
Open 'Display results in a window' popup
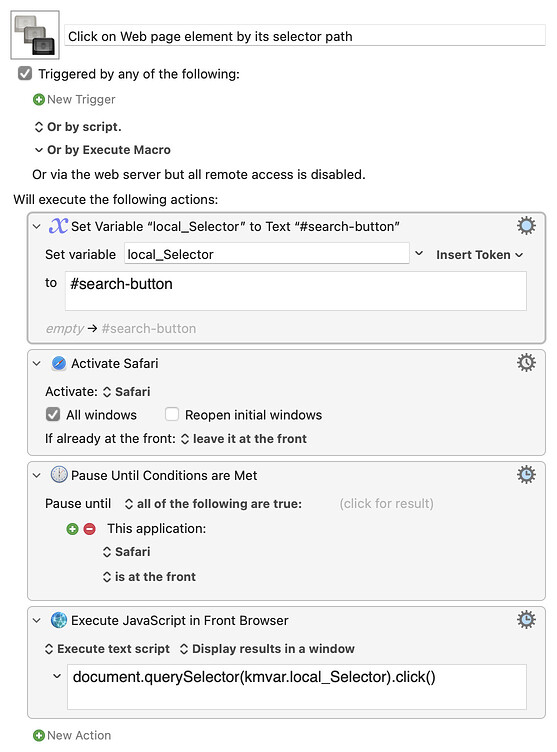click(267, 649)
